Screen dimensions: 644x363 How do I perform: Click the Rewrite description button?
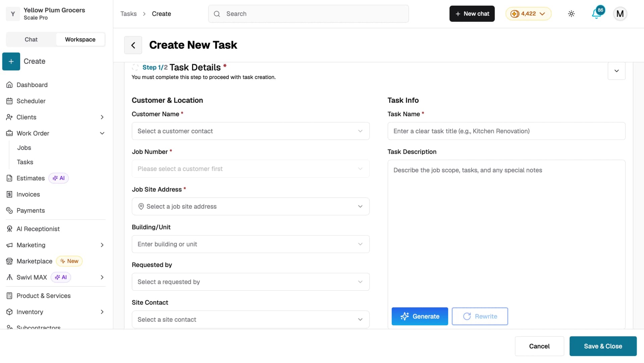pos(480,316)
